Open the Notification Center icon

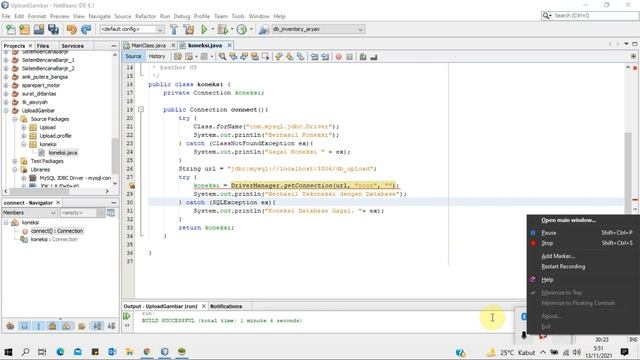624,352
